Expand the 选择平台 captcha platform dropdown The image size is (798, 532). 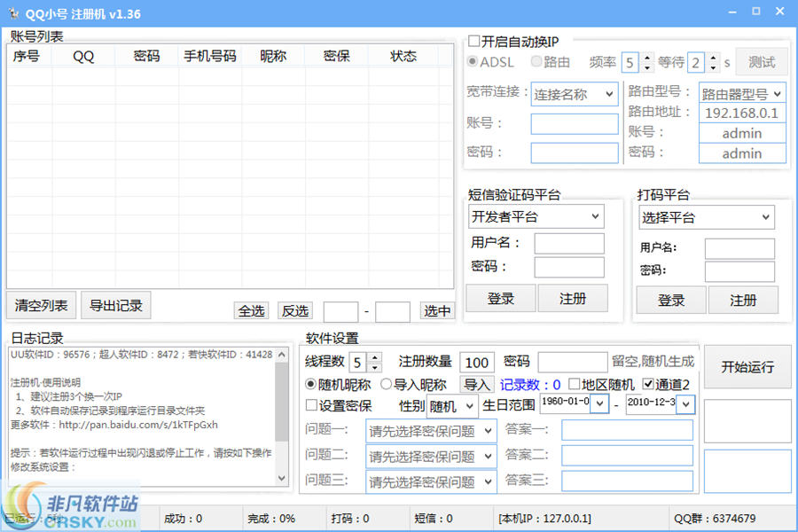pos(707,218)
